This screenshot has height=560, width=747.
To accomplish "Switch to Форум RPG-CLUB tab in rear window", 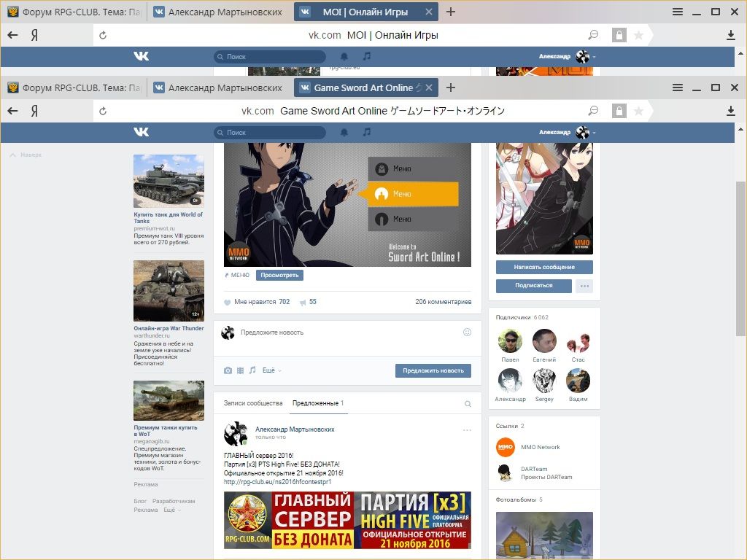I will pos(74,12).
